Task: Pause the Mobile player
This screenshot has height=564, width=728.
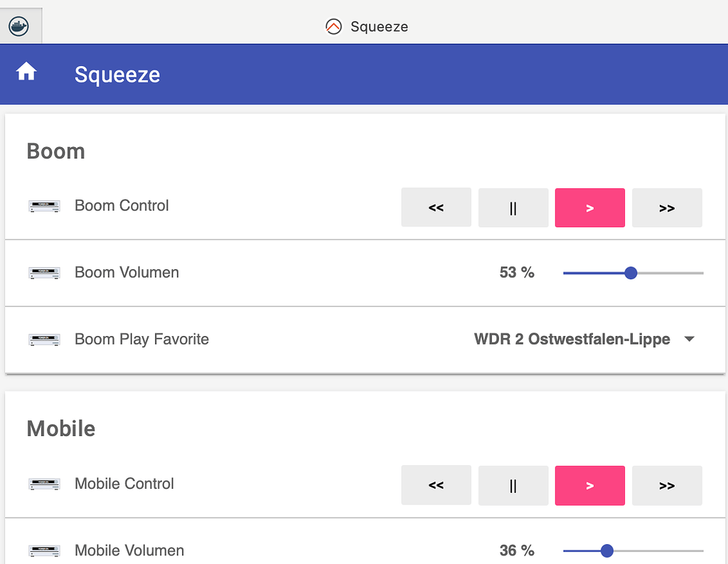Action: tap(513, 485)
